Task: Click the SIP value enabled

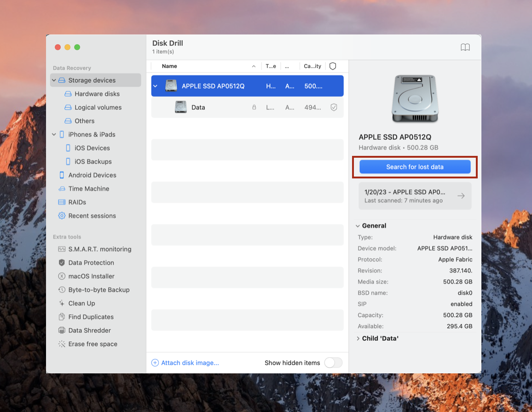Action: pos(461,304)
